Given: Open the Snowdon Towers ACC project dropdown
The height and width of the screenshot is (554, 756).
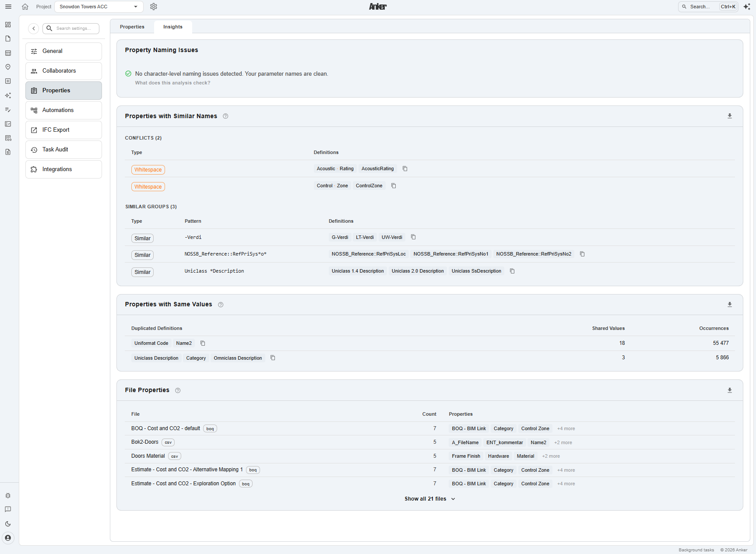Looking at the screenshot, I should (x=99, y=7).
